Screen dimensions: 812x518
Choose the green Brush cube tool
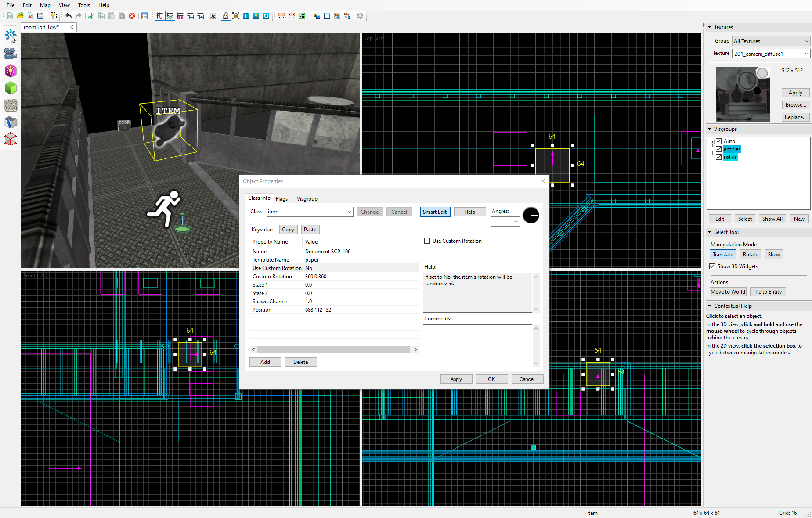11,88
